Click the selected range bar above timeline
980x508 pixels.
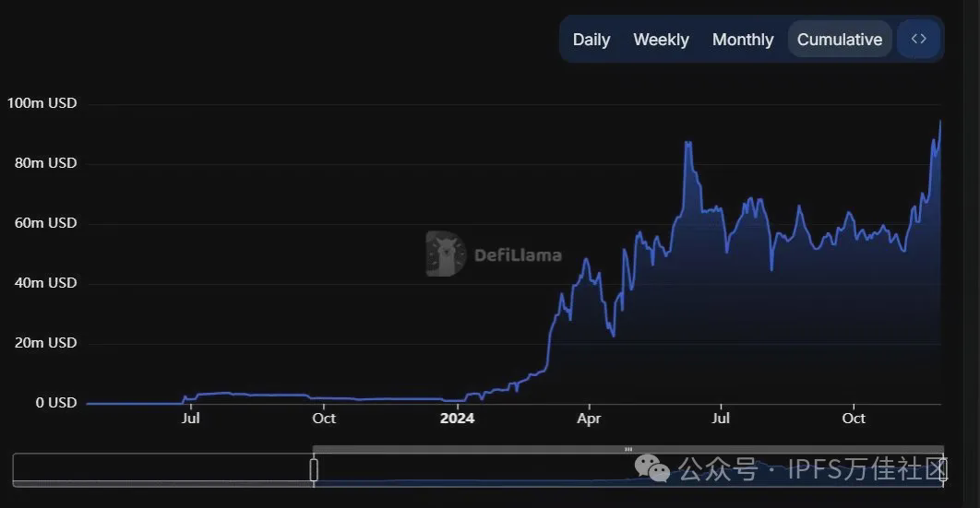pyautogui.click(x=628, y=449)
